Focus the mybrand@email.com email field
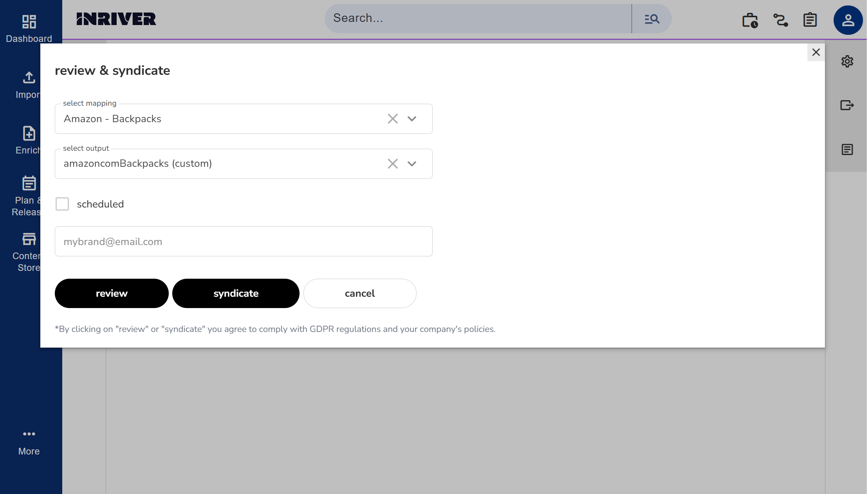 [244, 242]
